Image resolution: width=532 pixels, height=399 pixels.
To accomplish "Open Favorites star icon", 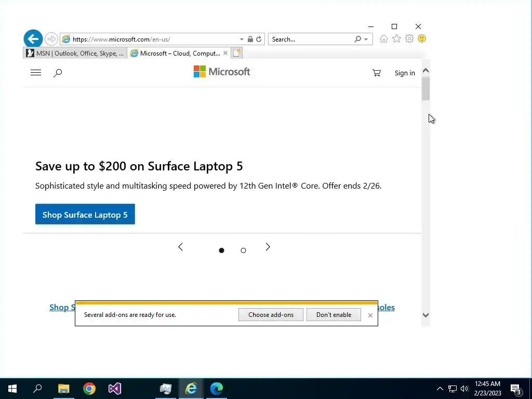I will pos(396,38).
